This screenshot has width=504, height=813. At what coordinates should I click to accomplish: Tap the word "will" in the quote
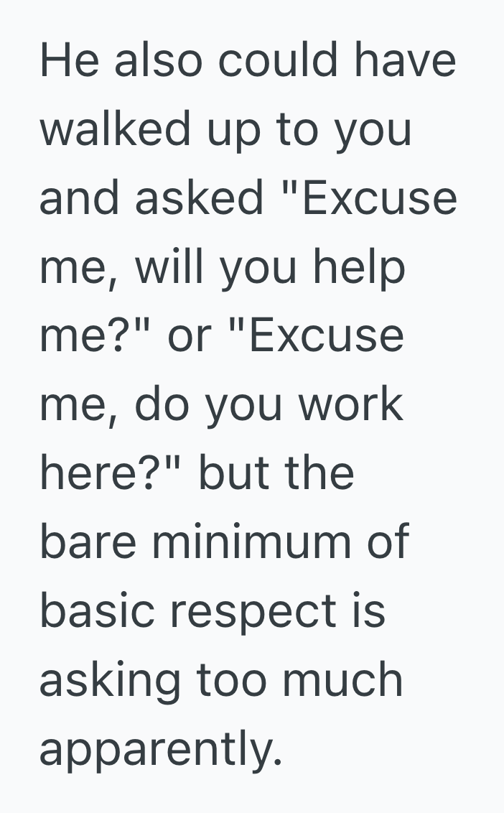tap(172, 267)
